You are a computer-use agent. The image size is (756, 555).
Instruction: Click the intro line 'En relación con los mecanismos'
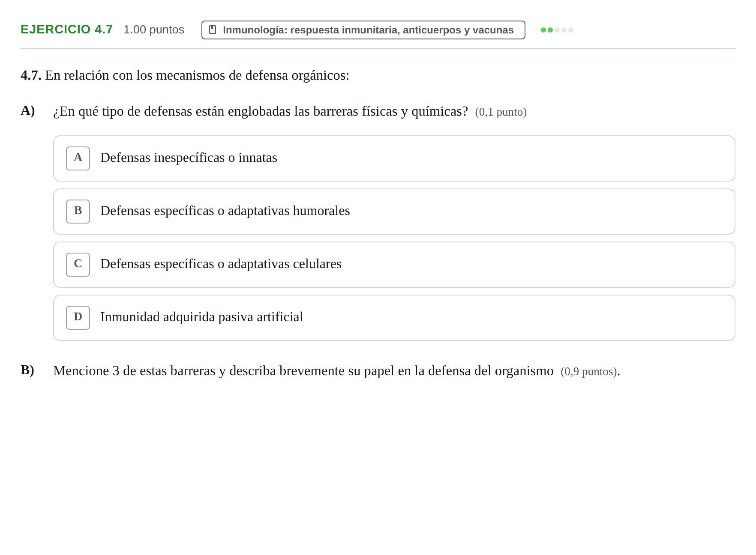197,75
